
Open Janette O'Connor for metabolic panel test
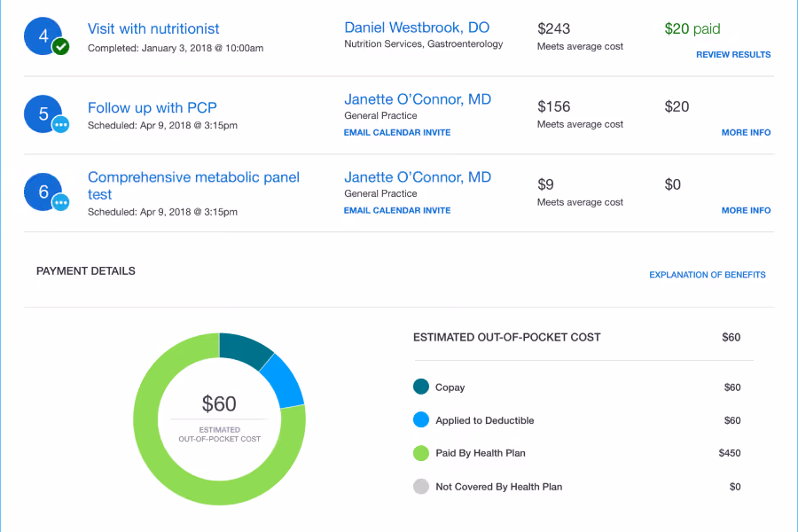(418, 177)
